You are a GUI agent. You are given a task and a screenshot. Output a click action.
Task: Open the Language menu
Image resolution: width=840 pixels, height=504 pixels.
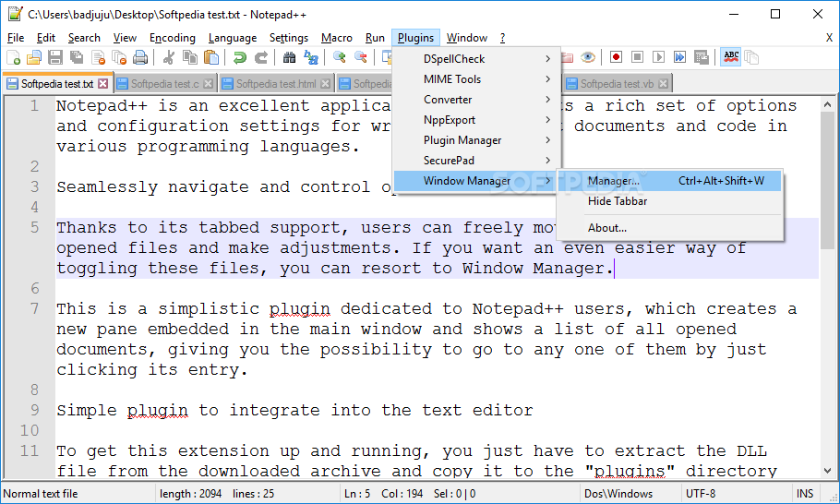pyautogui.click(x=233, y=38)
